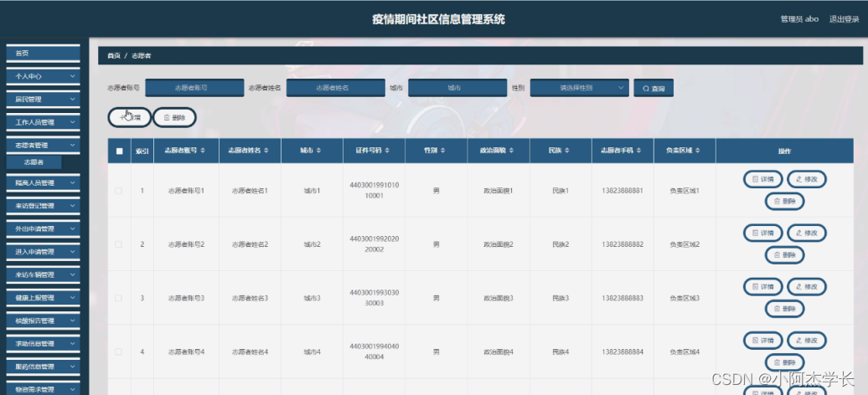Click the 城市3 cell
The image size is (868, 395).
(x=313, y=298)
